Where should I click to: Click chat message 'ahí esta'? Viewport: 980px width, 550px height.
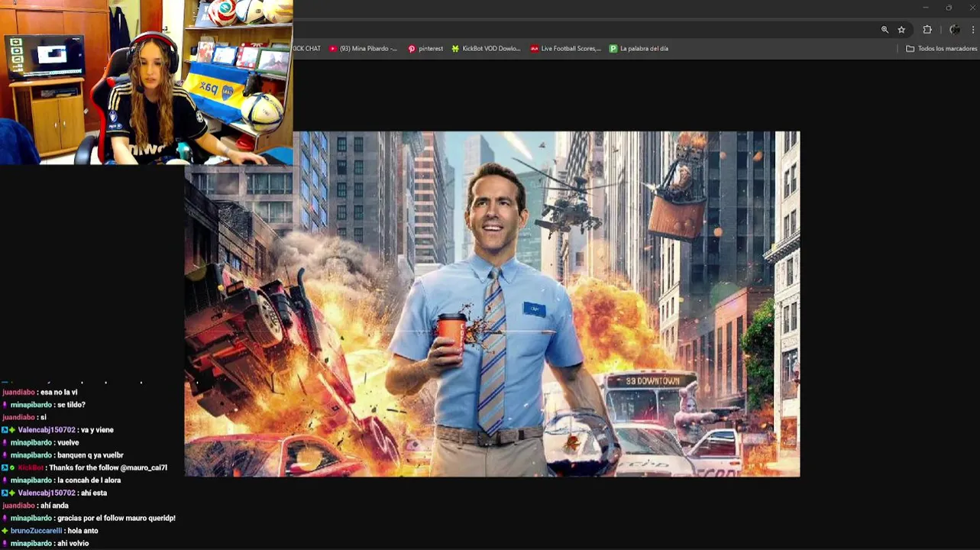[x=93, y=493]
